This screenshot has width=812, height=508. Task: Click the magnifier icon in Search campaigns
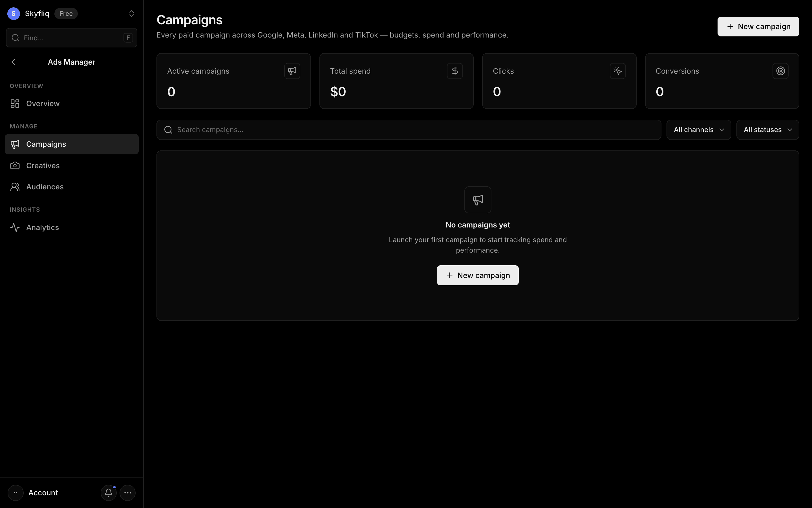[168, 130]
